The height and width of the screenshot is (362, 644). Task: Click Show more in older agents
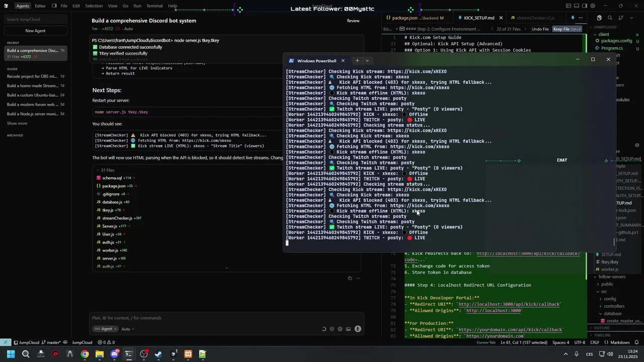click(17, 123)
